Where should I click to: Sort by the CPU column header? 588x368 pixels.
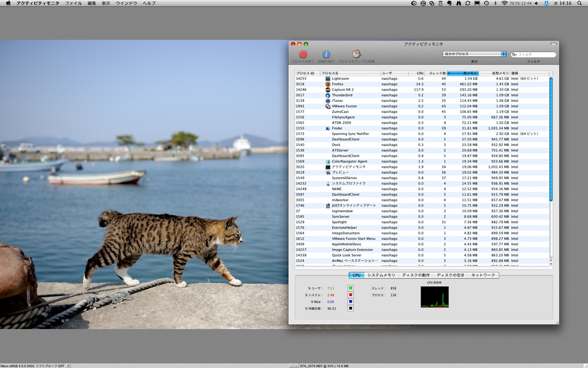tap(419, 73)
